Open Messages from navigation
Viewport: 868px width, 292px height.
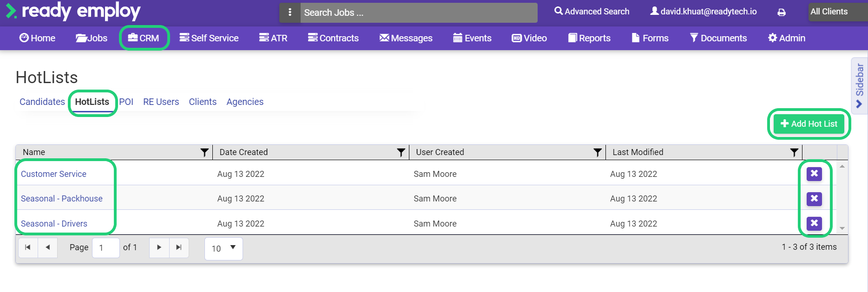[x=406, y=38]
